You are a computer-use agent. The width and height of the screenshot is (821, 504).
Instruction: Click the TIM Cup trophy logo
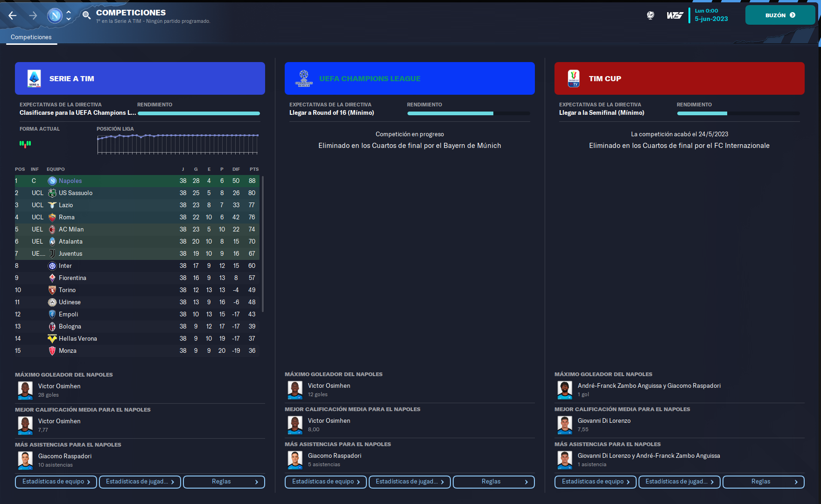574,78
